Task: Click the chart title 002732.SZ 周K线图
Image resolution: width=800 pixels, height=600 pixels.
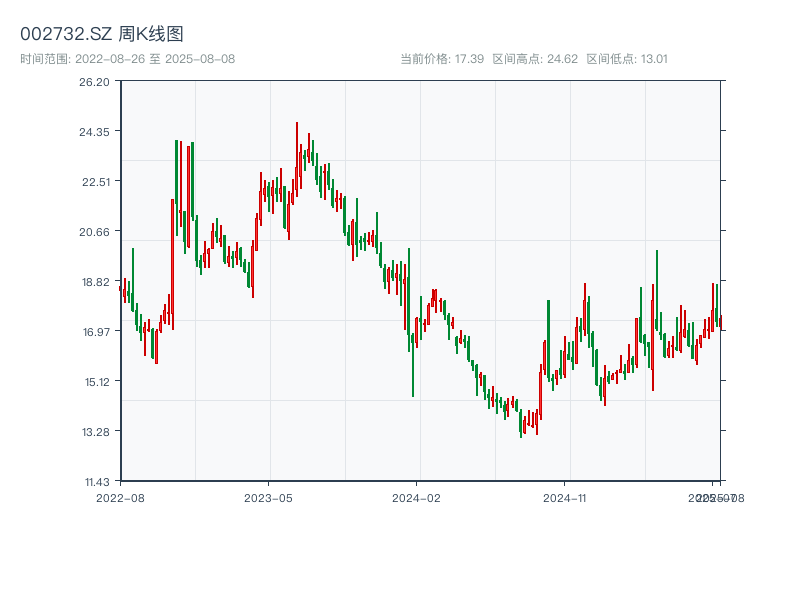Action: click(102, 34)
